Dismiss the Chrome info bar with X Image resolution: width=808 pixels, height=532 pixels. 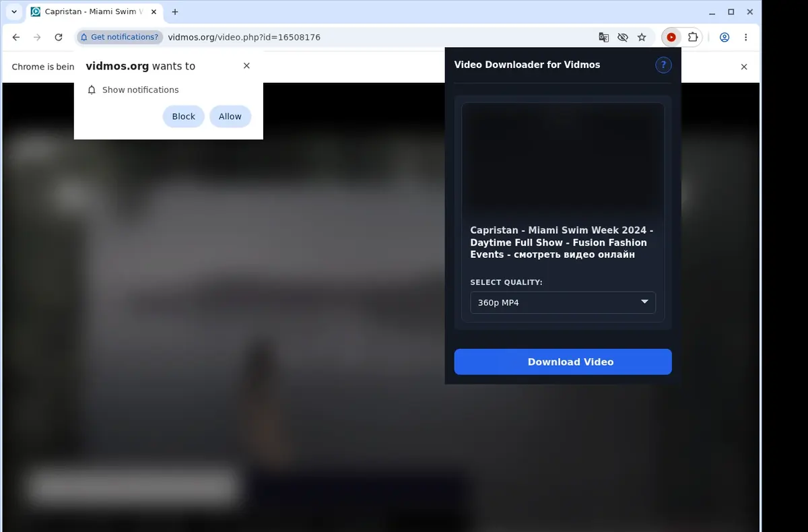pos(744,67)
